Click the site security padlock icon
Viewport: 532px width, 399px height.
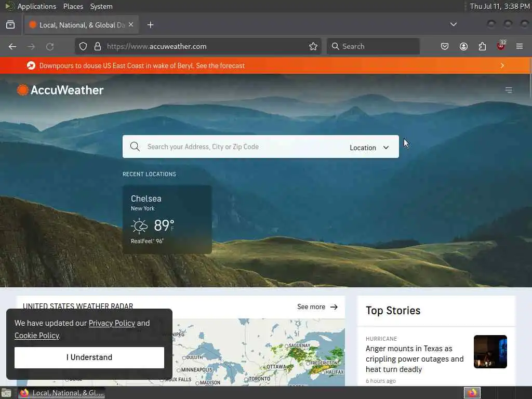click(98, 46)
